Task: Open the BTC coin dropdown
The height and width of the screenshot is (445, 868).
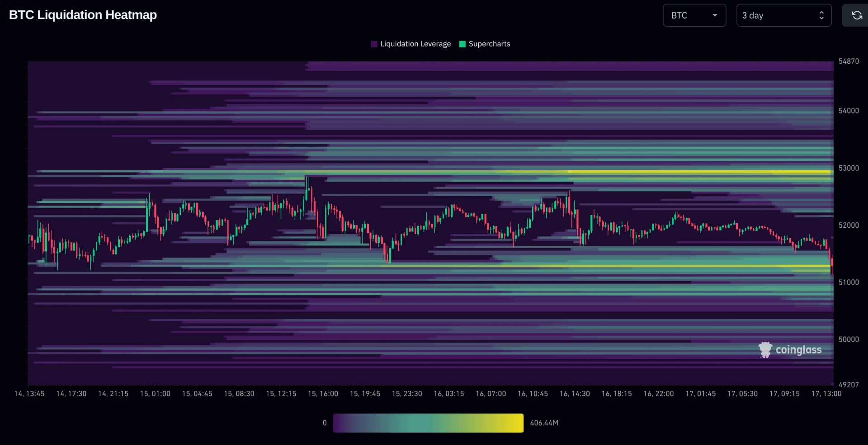Action: [694, 15]
